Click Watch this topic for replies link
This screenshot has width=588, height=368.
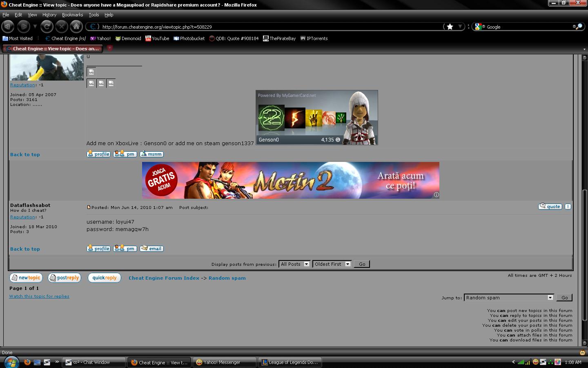tap(39, 296)
